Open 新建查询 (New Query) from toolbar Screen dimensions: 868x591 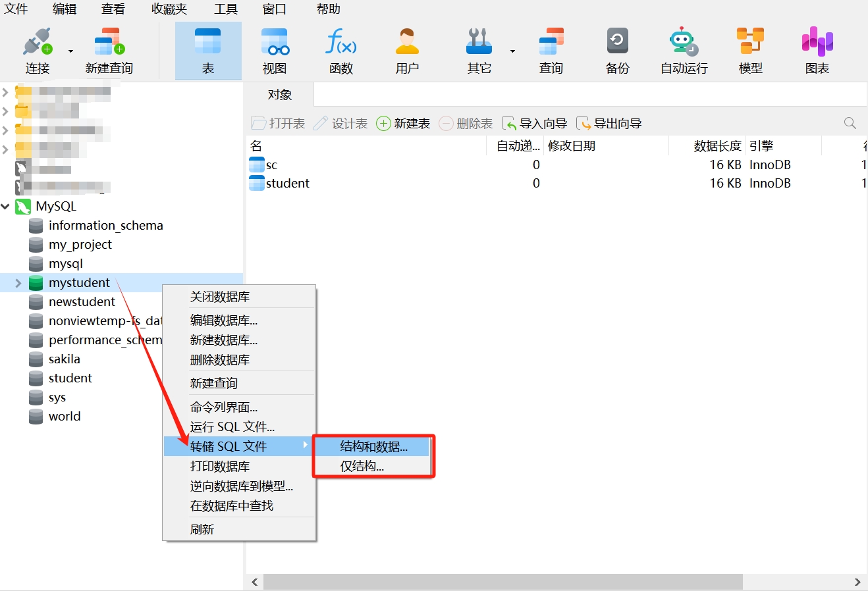click(x=109, y=43)
